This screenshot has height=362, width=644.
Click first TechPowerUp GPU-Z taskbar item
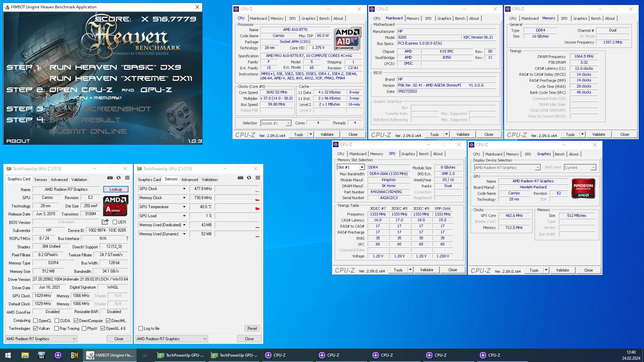point(181,355)
